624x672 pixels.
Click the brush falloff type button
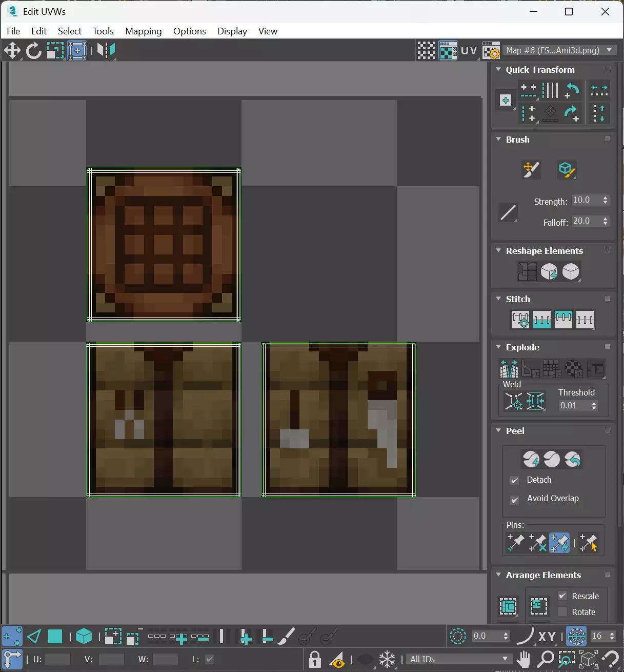(x=508, y=212)
